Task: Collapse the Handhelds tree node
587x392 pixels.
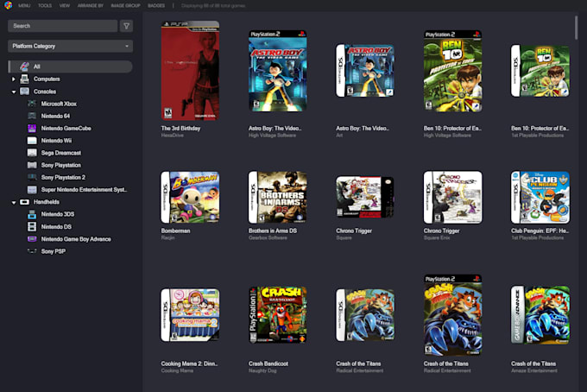Action: pos(14,203)
